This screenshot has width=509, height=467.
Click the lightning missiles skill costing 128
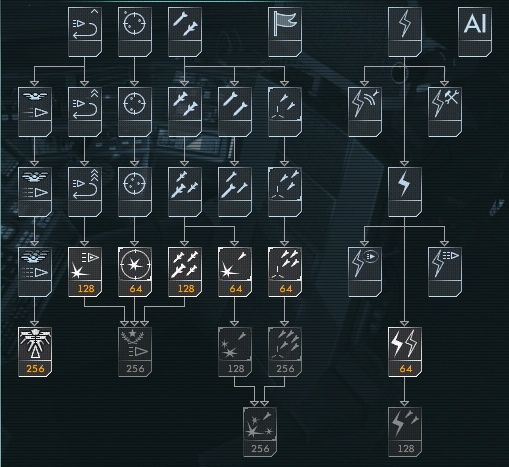click(405, 432)
